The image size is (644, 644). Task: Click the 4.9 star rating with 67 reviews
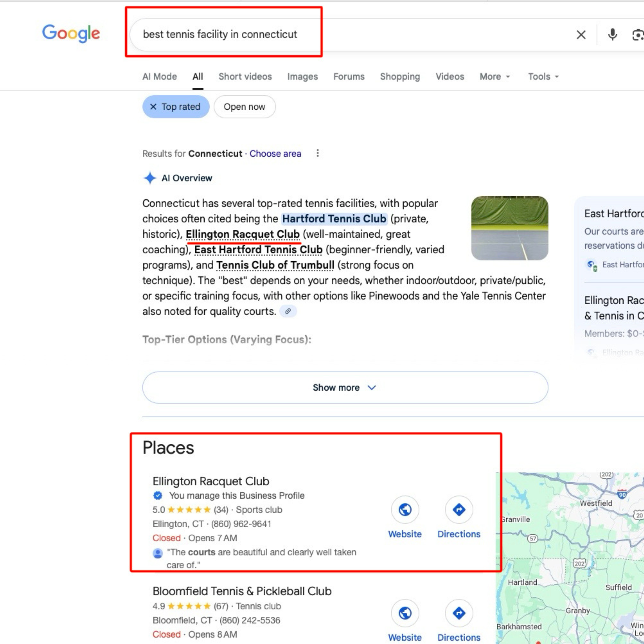(x=190, y=606)
